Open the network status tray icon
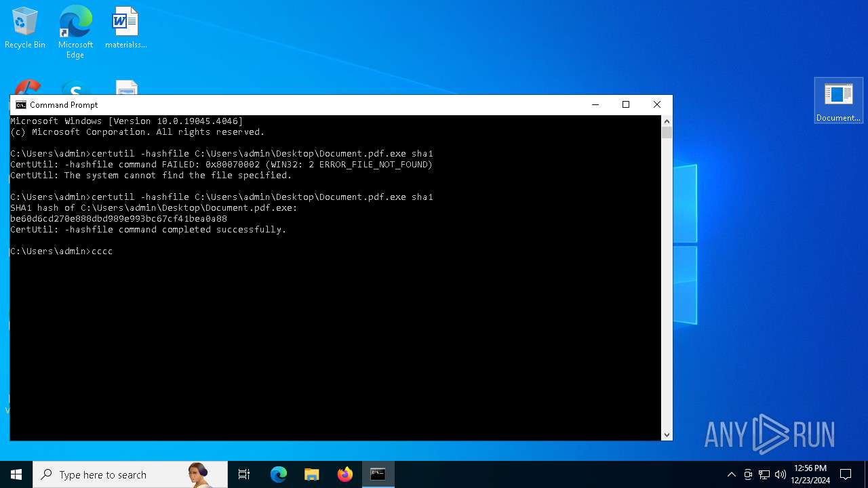Screen dimensions: 868x488 pos(764,474)
